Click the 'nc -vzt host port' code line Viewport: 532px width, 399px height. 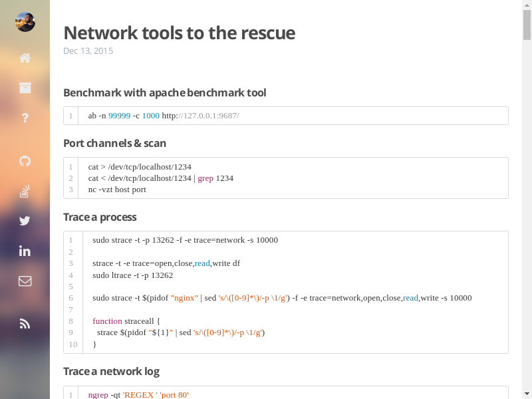coord(117,190)
